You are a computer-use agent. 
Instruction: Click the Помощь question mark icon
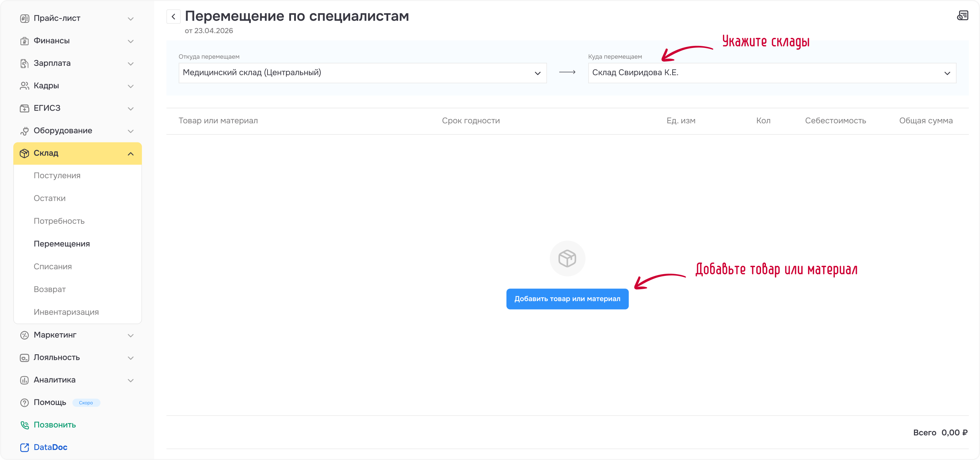(x=24, y=403)
